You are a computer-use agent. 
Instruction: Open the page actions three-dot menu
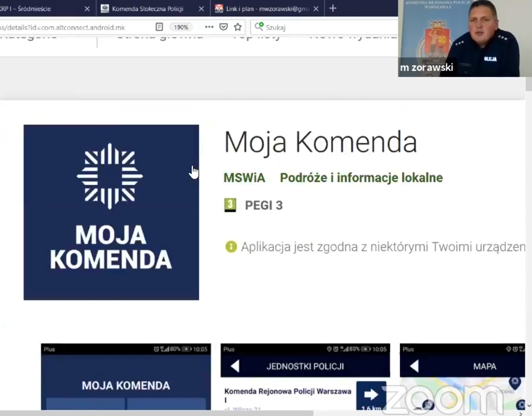tap(209, 27)
